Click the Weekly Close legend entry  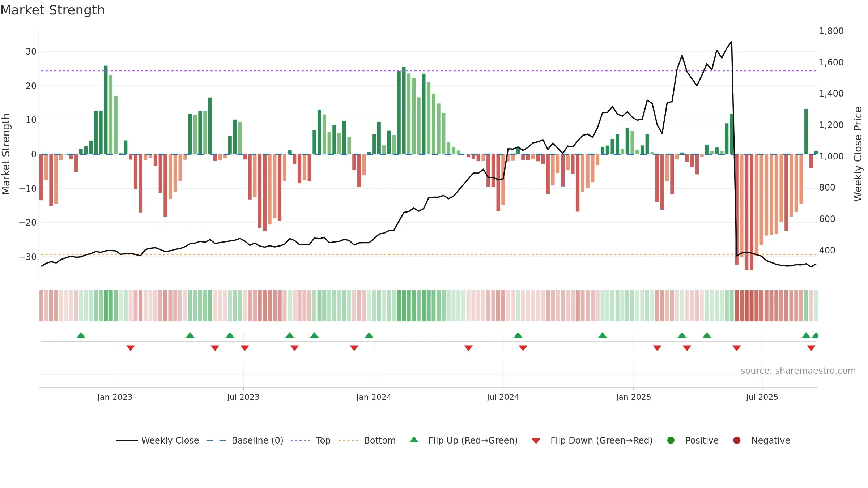[x=158, y=440]
